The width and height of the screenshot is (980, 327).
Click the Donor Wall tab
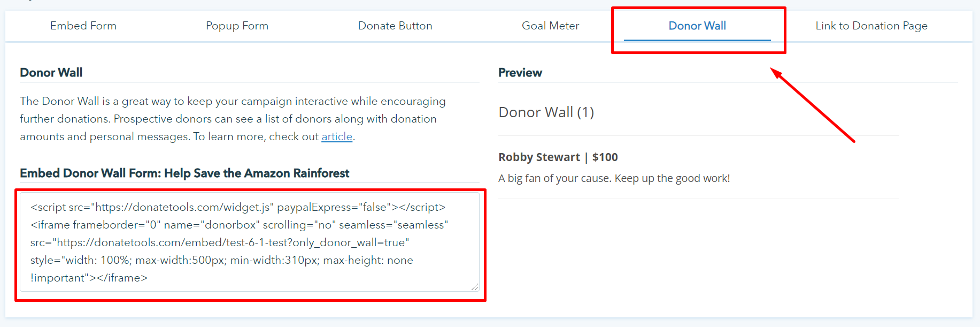697,26
